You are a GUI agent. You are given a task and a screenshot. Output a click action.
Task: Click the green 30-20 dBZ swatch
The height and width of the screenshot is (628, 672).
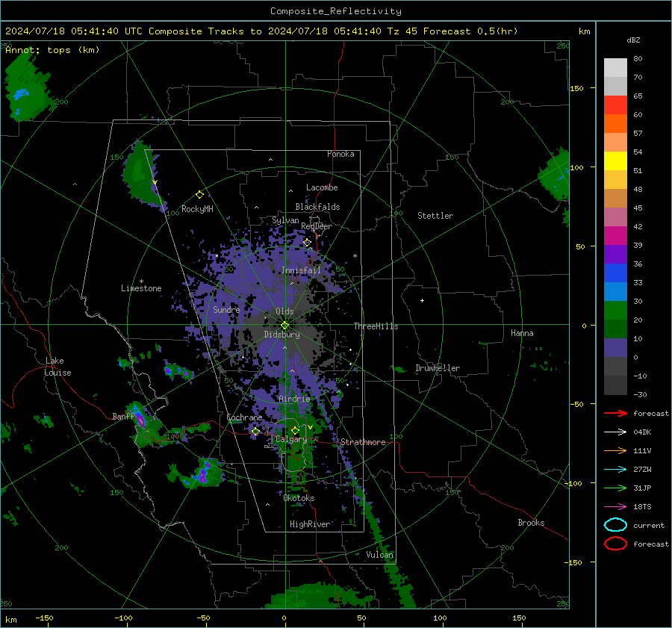(x=615, y=311)
